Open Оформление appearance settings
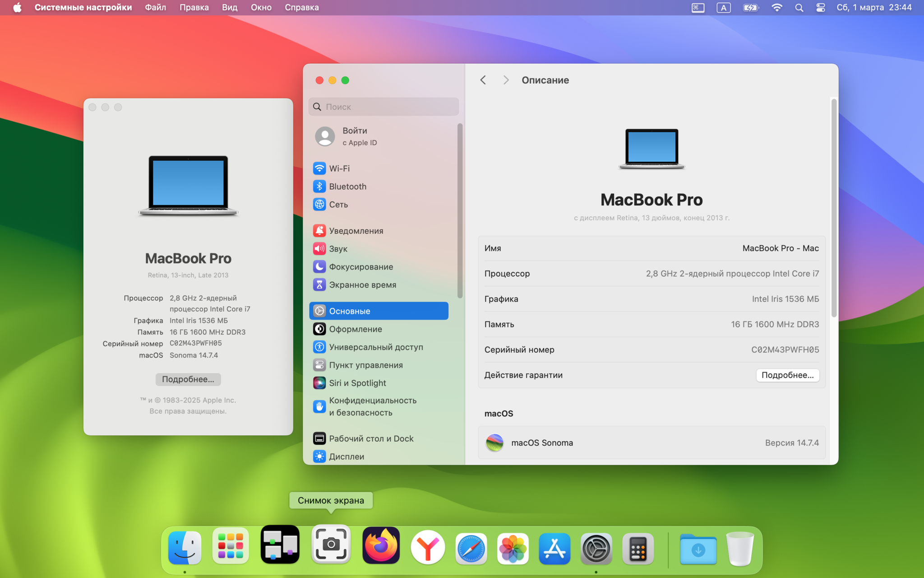The width and height of the screenshot is (924, 578). tap(379, 329)
